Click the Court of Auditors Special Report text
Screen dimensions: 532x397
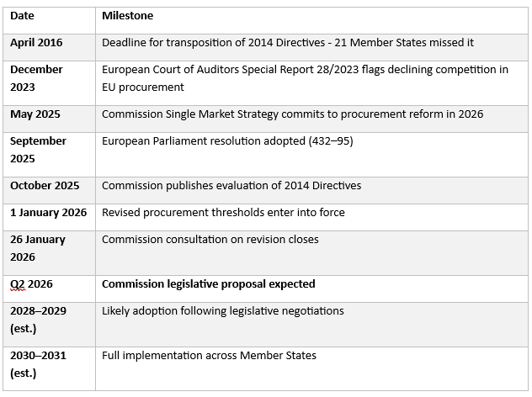[x=305, y=77]
